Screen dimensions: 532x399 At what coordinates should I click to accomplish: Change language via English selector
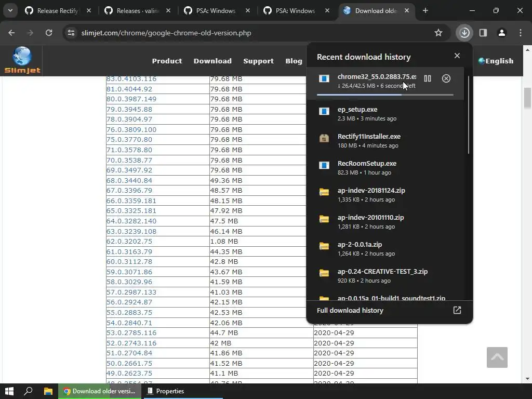point(496,61)
